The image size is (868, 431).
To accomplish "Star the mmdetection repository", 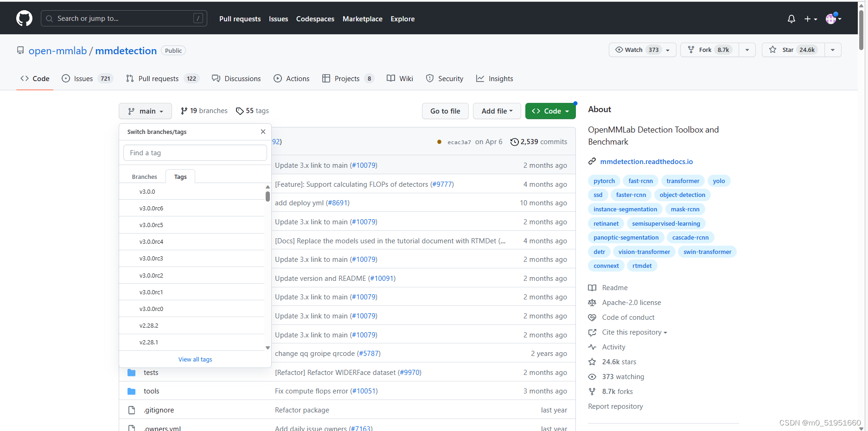I will coord(793,50).
